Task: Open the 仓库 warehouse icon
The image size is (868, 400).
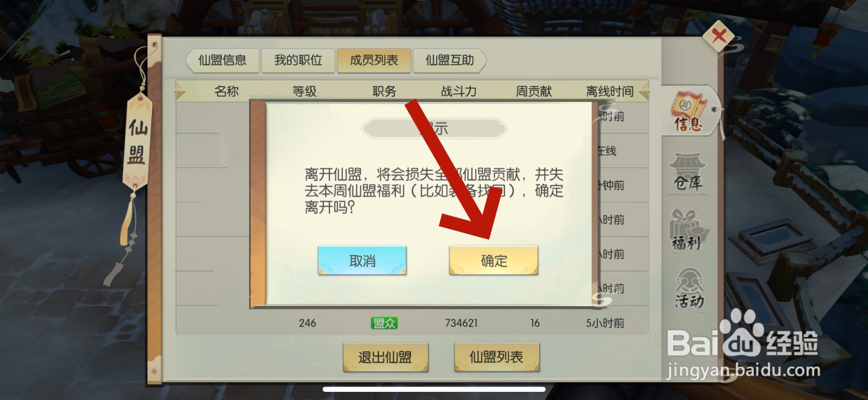Action: click(x=688, y=172)
